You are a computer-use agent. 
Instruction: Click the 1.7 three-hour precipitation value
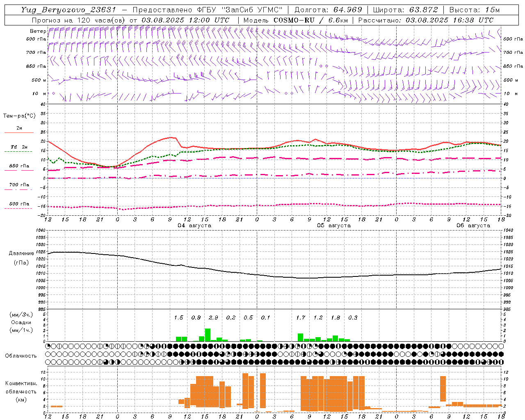coord(301,318)
